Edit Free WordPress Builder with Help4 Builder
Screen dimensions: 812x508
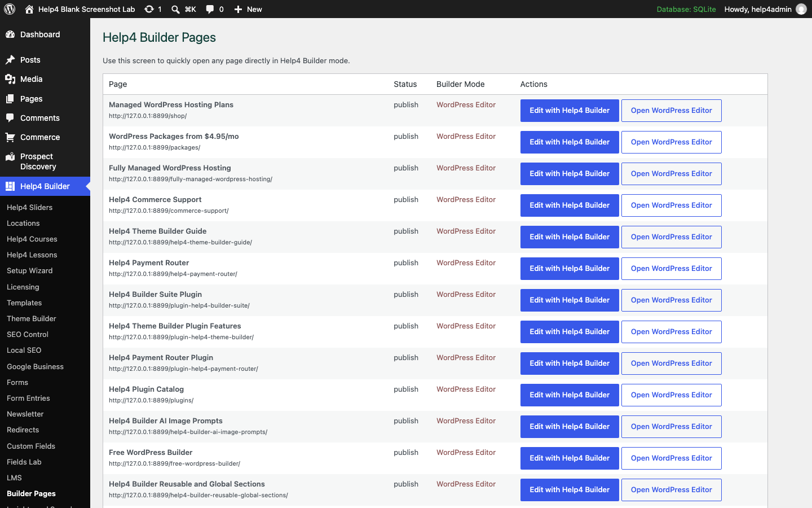coord(570,458)
